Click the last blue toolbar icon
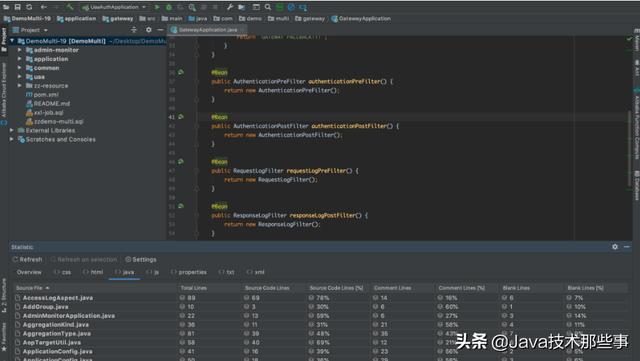This screenshot has height=361, width=640. pos(303,7)
